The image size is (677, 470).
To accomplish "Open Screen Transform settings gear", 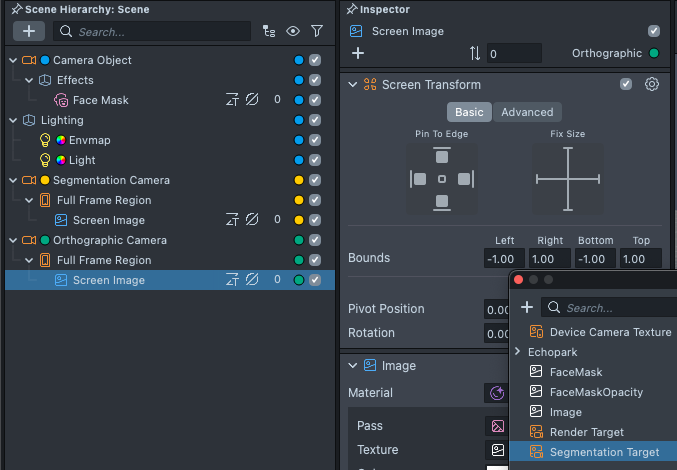I will pos(652,85).
